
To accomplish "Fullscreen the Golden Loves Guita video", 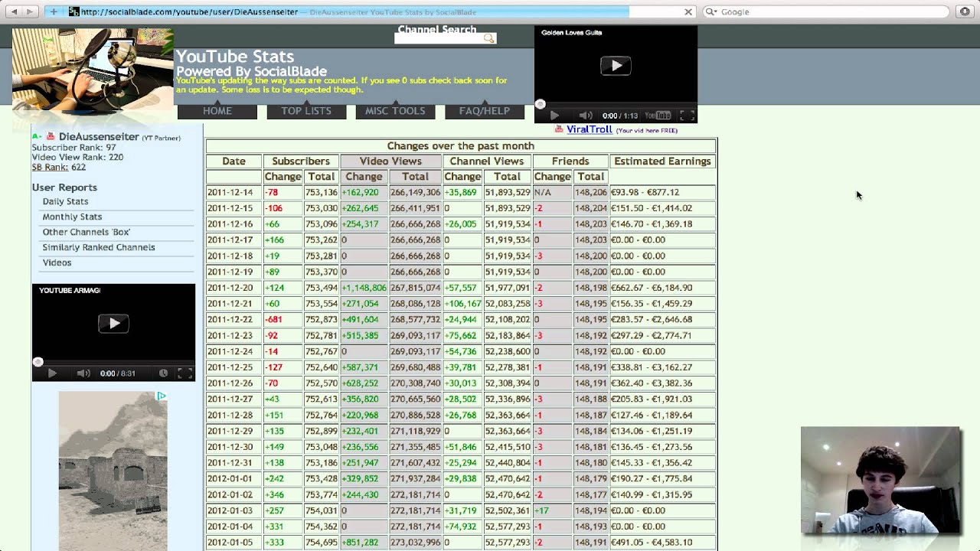I will 687,116.
